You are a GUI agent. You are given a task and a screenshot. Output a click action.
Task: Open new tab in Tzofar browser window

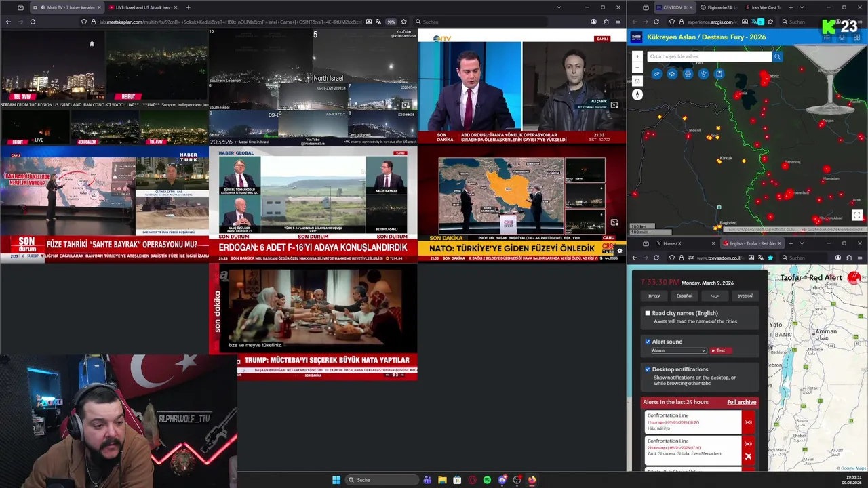tap(791, 243)
